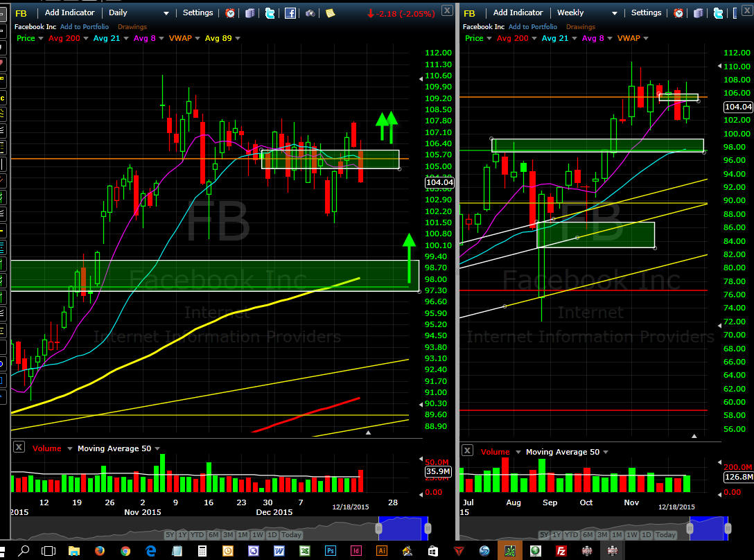Open Settings in Weekly chart
Screen dimensions: 754x560
(646, 12)
